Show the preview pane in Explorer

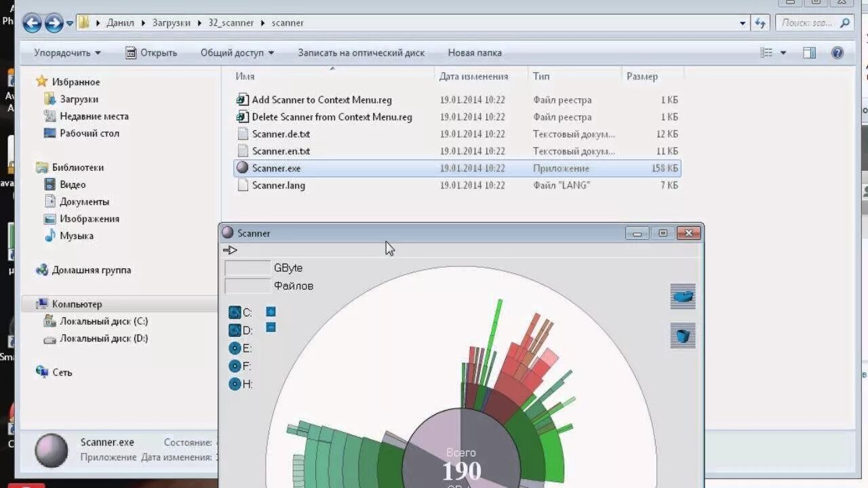(809, 53)
